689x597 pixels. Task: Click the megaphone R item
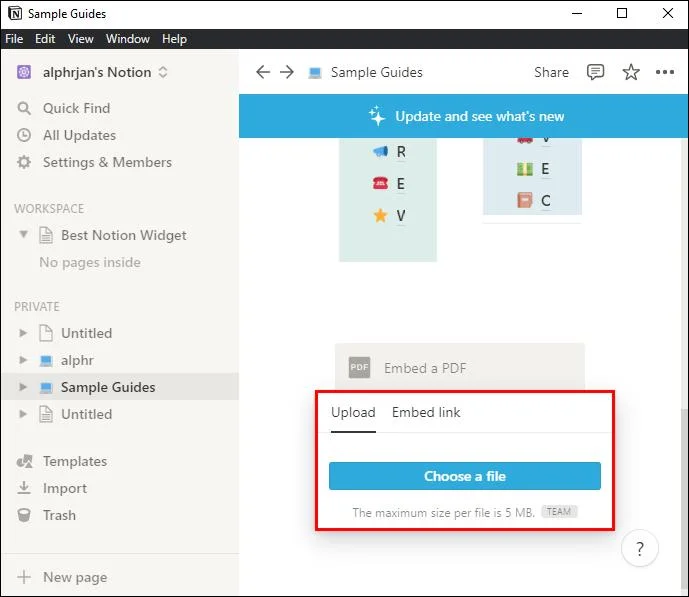[389, 152]
